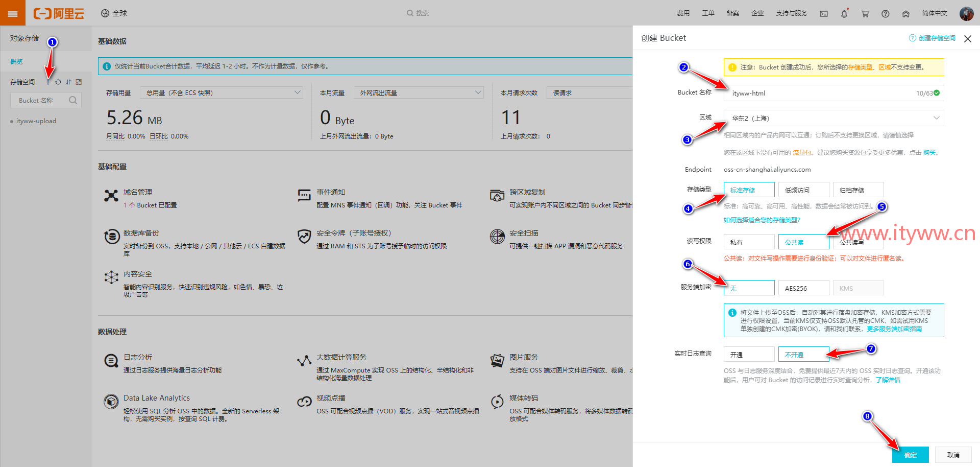The height and width of the screenshot is (467, 980).
Task: Click the 流量包 link
Action: coord(802,152)
